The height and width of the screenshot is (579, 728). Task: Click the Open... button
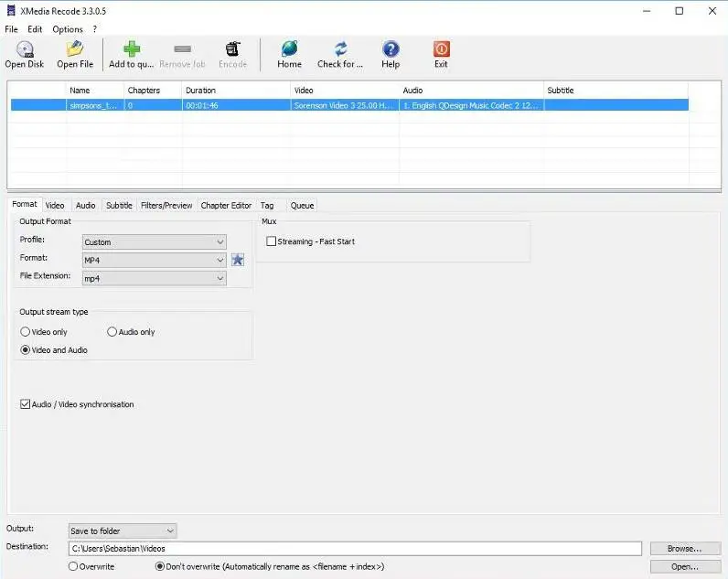pos(684,566)
